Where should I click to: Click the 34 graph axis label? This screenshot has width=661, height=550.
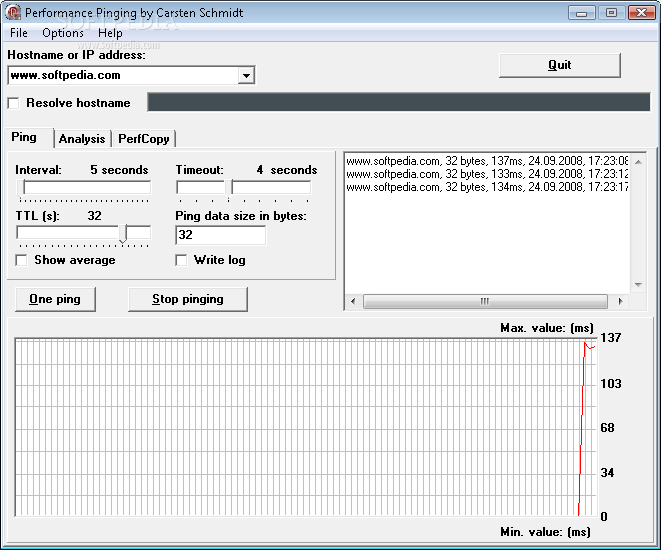(607, 472)
